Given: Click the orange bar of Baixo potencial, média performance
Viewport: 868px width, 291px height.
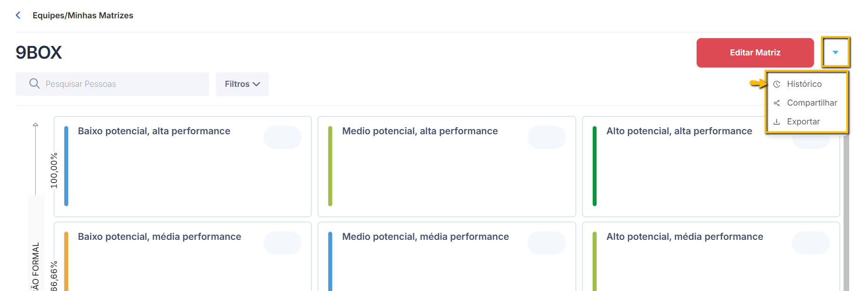Looking at the screenshot, I should (x=66, y=261).
